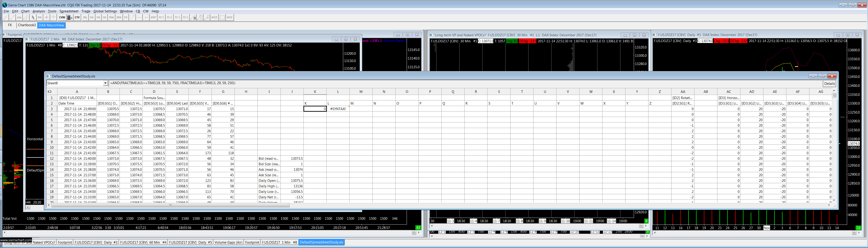This screenshot has width=868, height=248.
Task: Select the rectangle drawing tool in toolbar
Action: click(222, 17)
